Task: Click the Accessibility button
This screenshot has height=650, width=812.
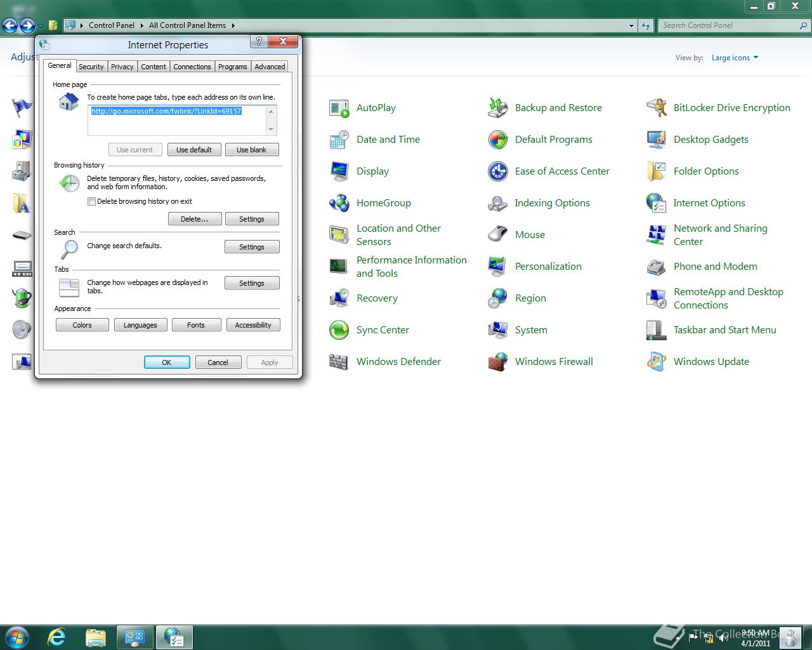Action: [x=253, y=325]
